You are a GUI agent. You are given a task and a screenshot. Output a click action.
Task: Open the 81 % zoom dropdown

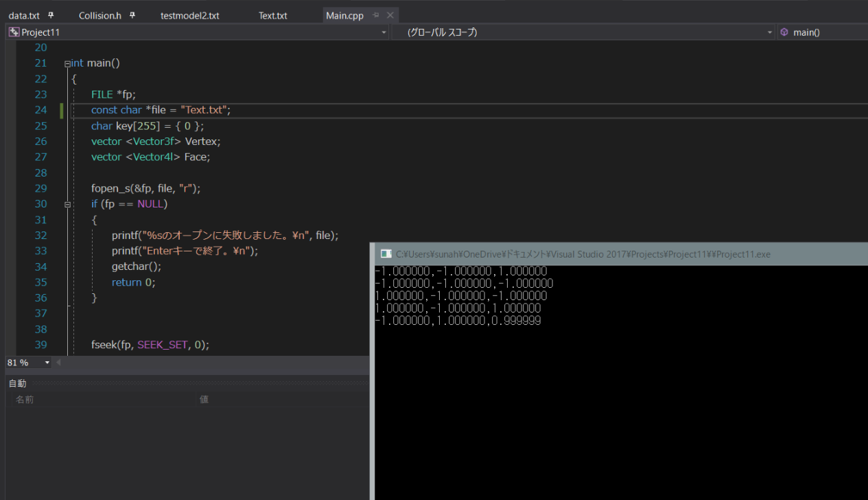click(47, 363)
